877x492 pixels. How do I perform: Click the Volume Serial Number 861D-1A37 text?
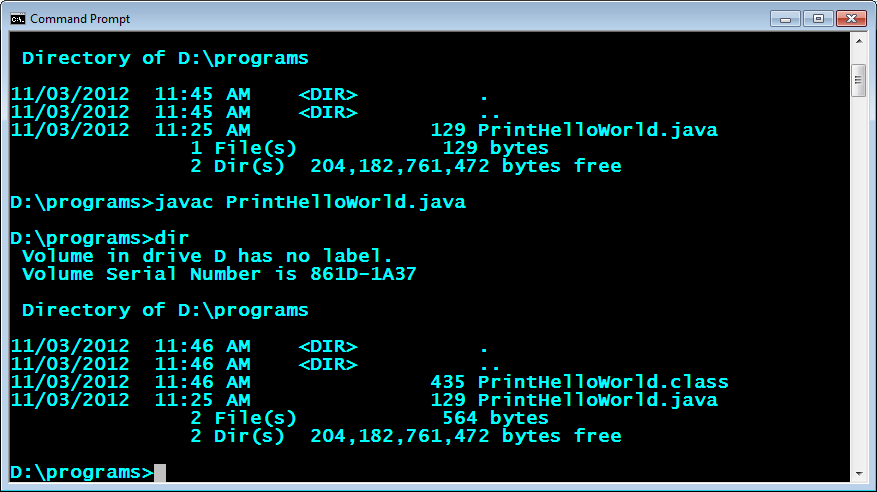point(219,274)
